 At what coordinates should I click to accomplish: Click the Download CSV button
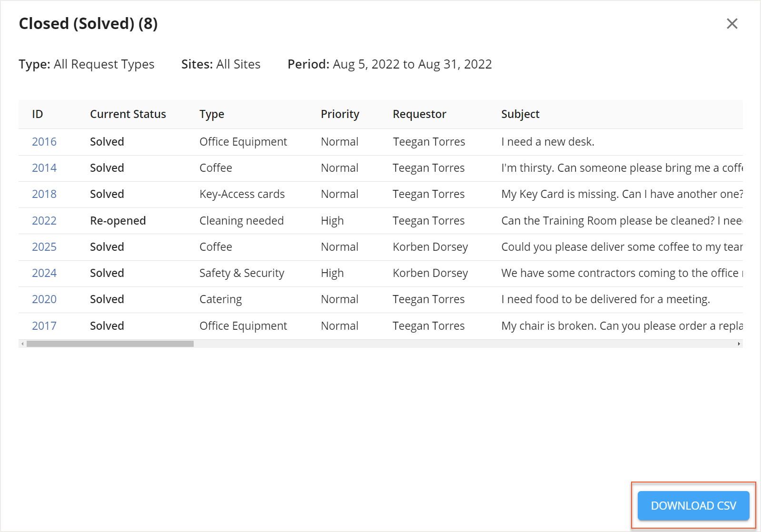coord(693,505)
